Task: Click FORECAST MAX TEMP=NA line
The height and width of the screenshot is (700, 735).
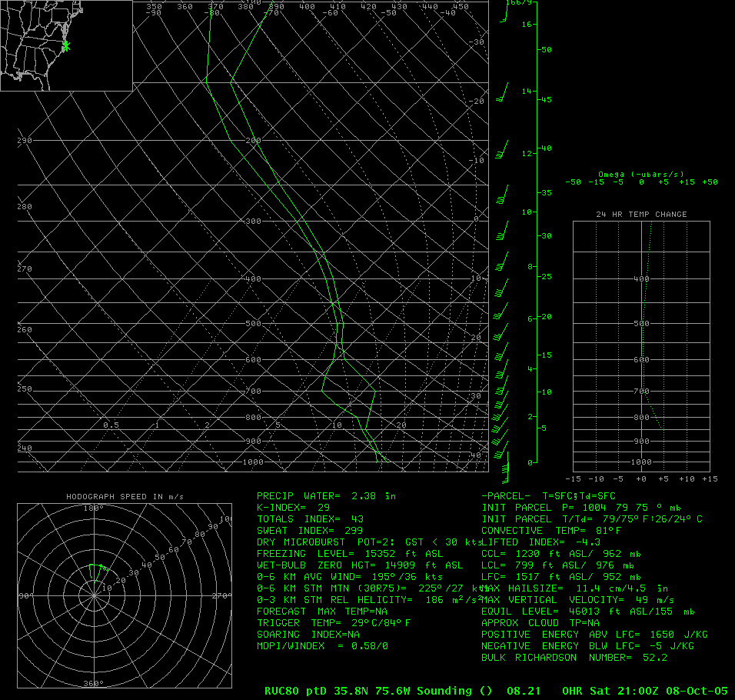Action: [322, 612]
